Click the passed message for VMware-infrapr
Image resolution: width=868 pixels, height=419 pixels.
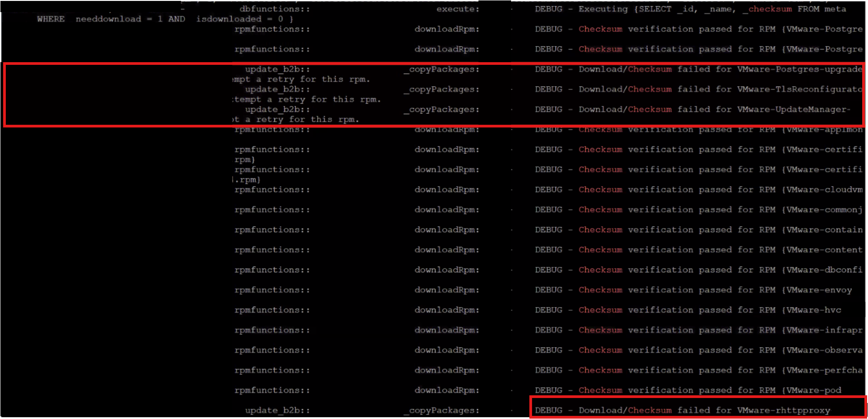pos(720,330)
